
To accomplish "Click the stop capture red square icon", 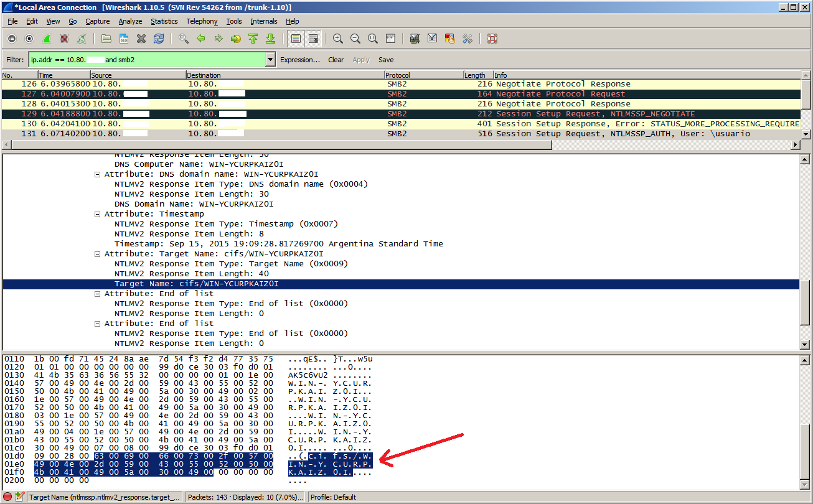I will [x=64, y=39].
